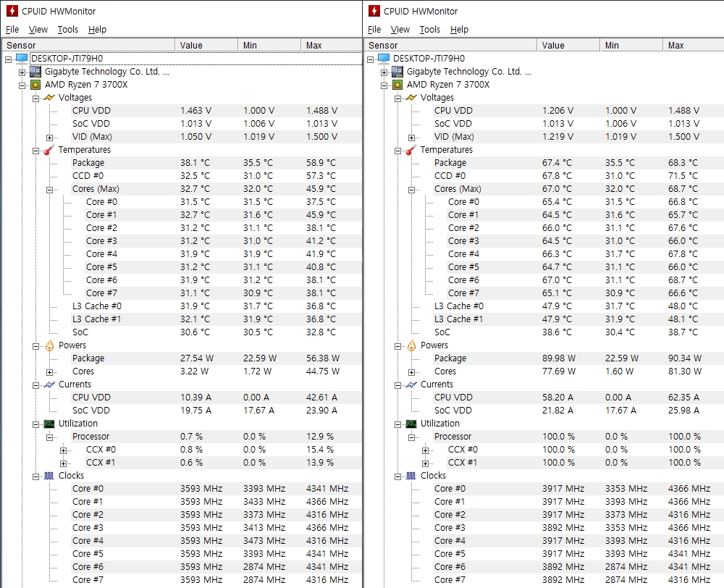Click the Powers flame icon in right window
The width and height of the screenshot is (724, 588).
[411, 345]
